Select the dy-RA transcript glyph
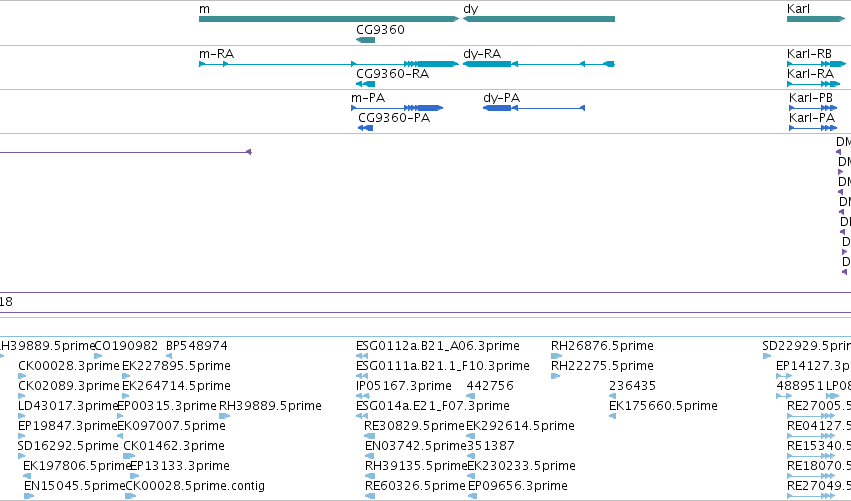This screenshot has width=851, height=501. coord(539,64)
